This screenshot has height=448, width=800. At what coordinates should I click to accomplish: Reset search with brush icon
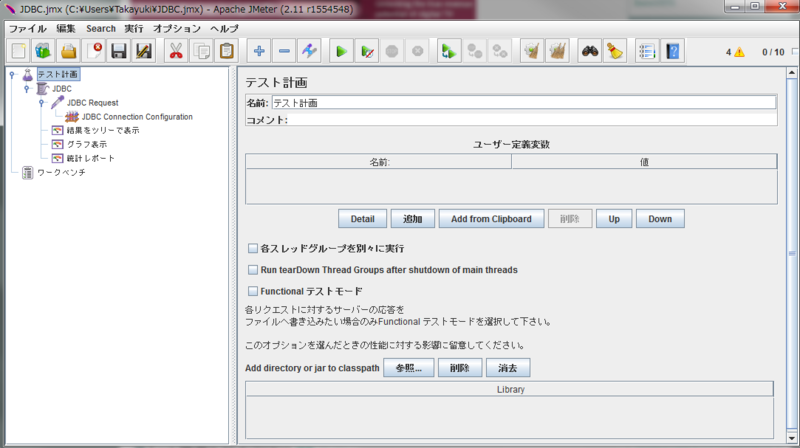(615, 51)
